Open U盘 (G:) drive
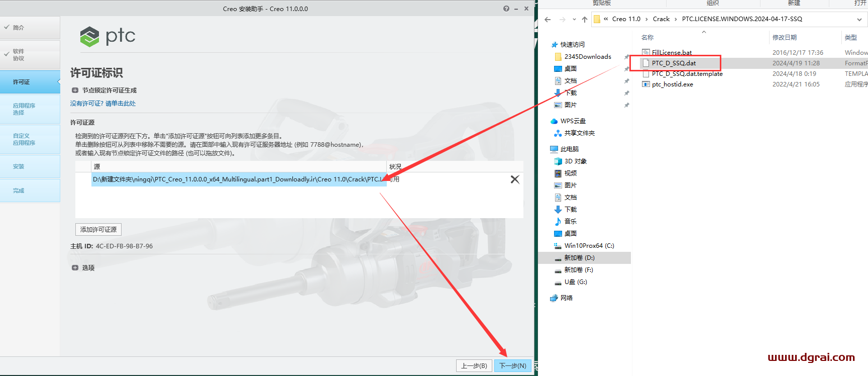This screenshot has height=376, width=868. coord(576,282)
